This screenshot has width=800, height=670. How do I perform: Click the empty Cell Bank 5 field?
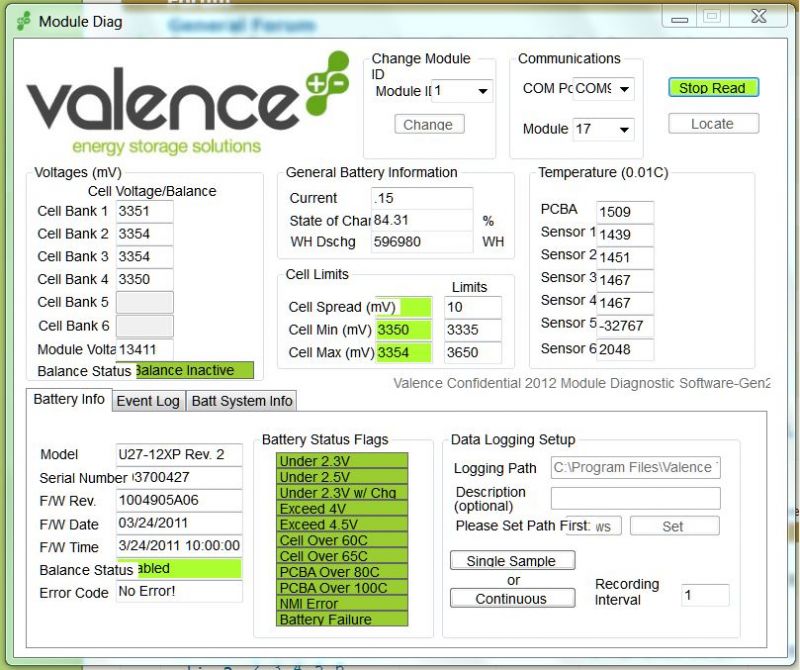(x=144, y=303)
